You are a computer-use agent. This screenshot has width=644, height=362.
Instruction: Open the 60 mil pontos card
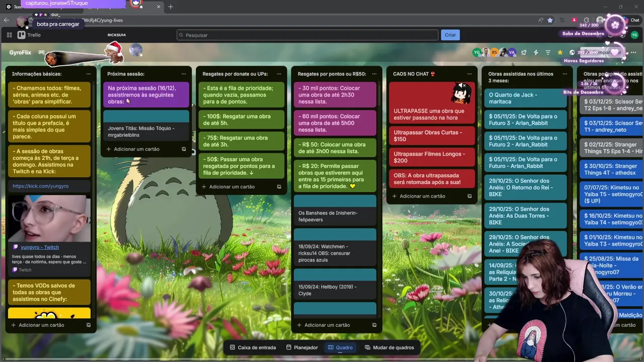click(x=335, y=123)
